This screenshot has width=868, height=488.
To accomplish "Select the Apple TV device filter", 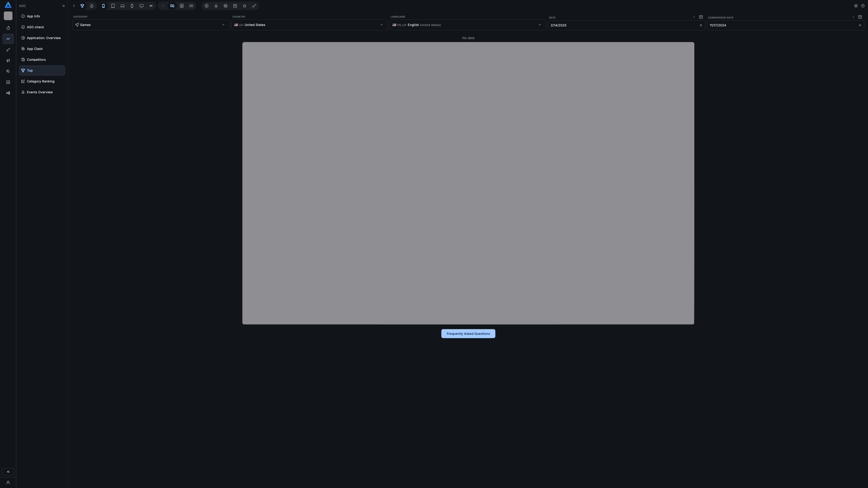I will coord(142,6).
